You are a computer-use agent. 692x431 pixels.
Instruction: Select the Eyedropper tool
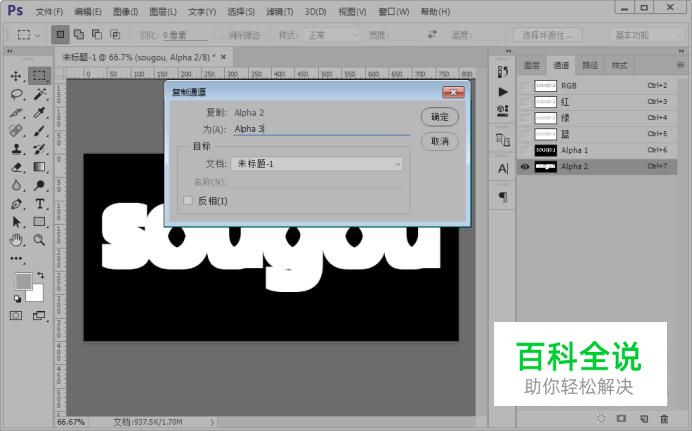[39, 112]
